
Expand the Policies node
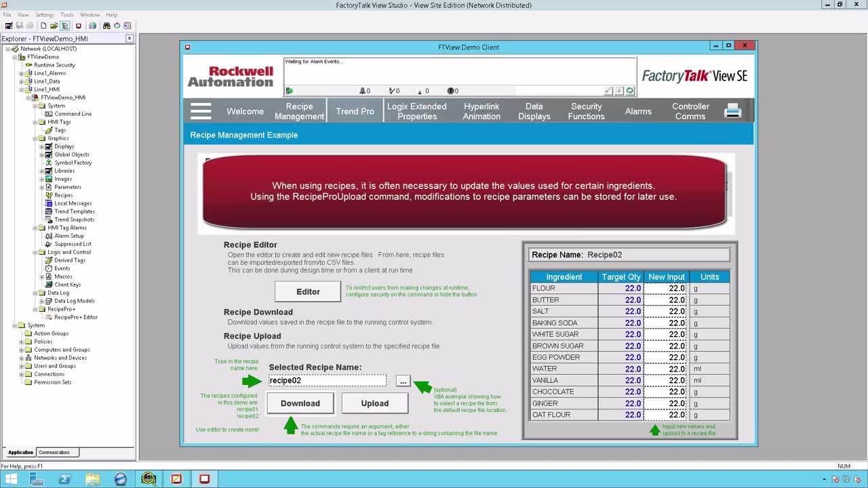pyautogui.click(x=21, y=342)
